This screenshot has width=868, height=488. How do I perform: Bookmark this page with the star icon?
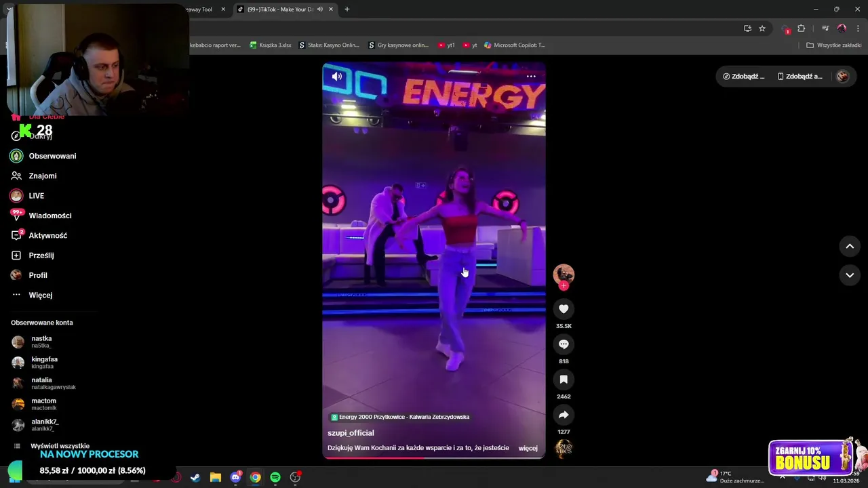tap(762, 28)
